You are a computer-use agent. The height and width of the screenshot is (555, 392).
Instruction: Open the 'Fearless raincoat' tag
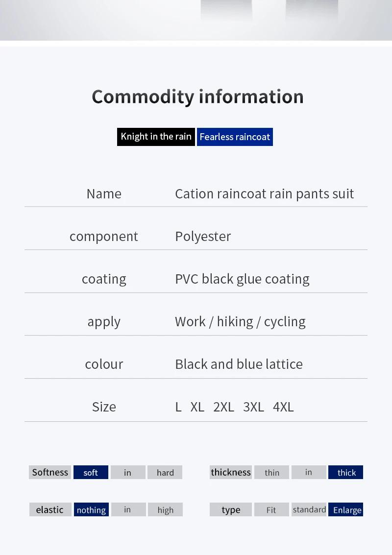click(235, 137)
